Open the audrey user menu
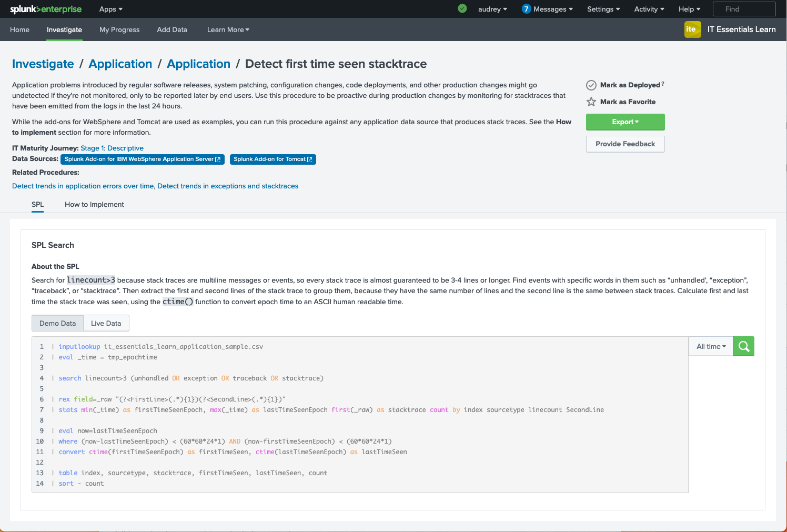Screen dimensions: 787x532 (x=493, y=9)
